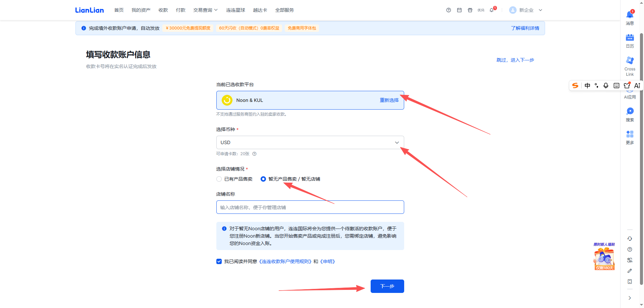
Task: Open the USD currency dropdown
Action: point(310,142)
